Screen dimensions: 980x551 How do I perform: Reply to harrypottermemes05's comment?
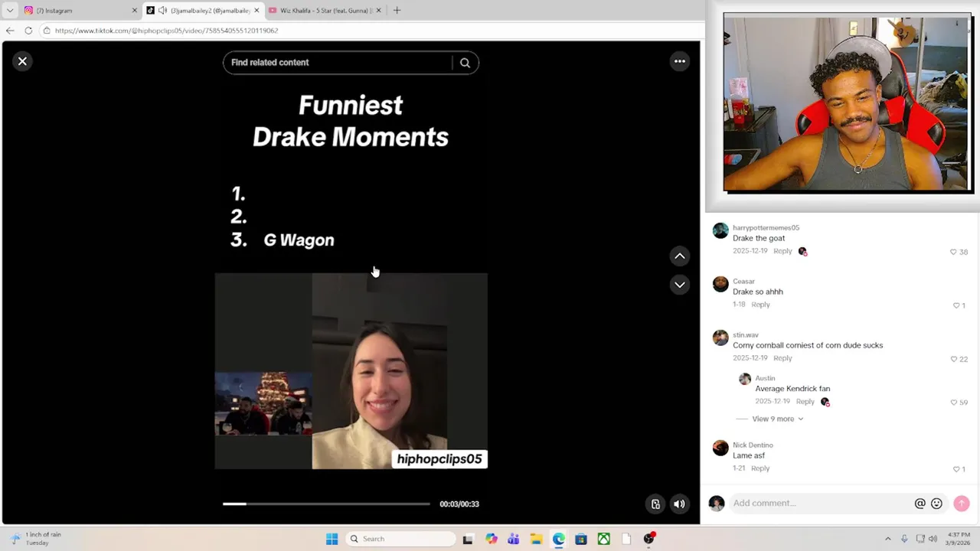pyautogui.click(x=782, y=251)
